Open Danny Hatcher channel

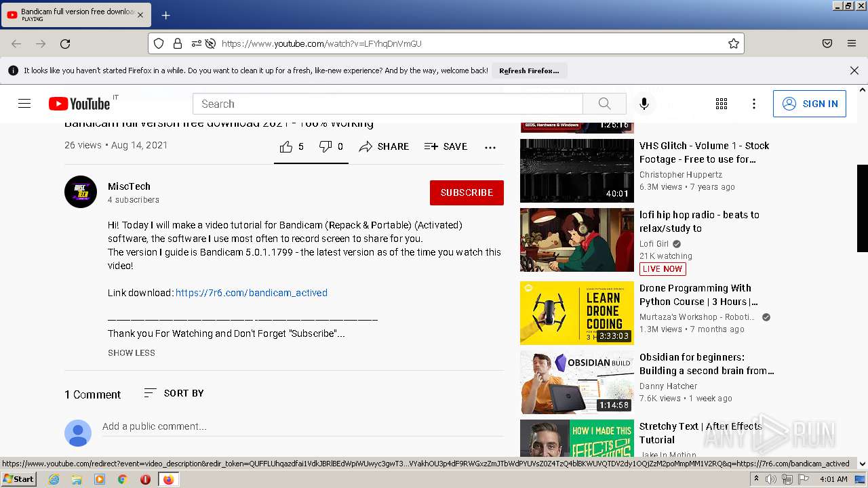(668, 386)
